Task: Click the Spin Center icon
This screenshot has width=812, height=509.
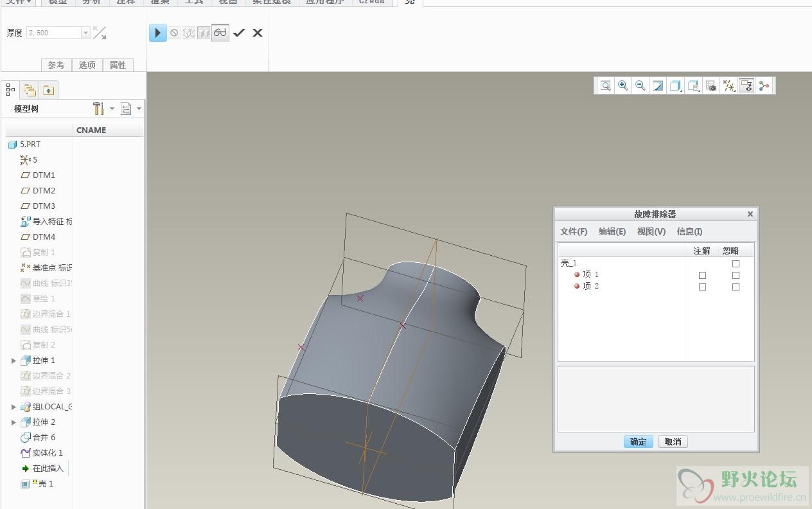Action: pos(764,85)
